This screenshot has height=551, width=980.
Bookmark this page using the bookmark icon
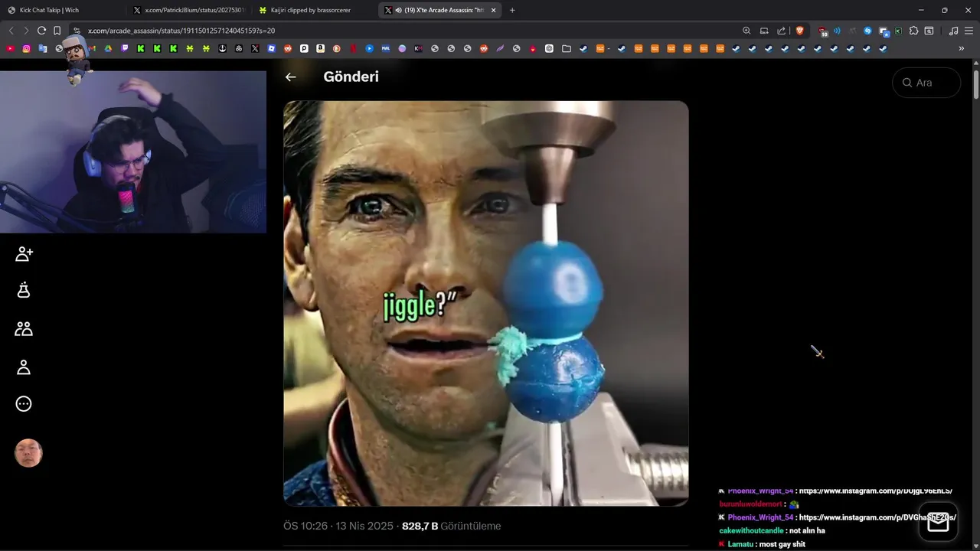pos(57,31)
